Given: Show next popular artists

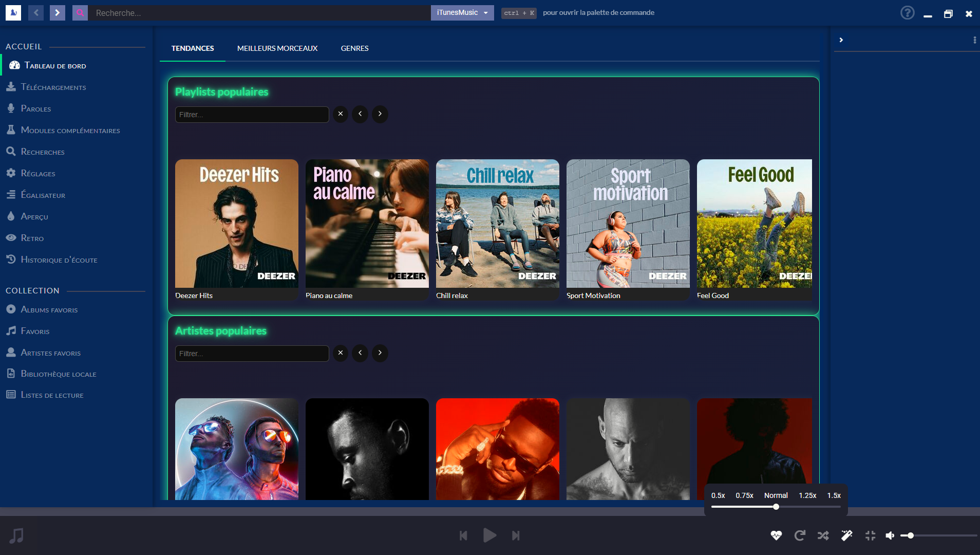Looking at the screenshot, I should [x=380, y=353].
